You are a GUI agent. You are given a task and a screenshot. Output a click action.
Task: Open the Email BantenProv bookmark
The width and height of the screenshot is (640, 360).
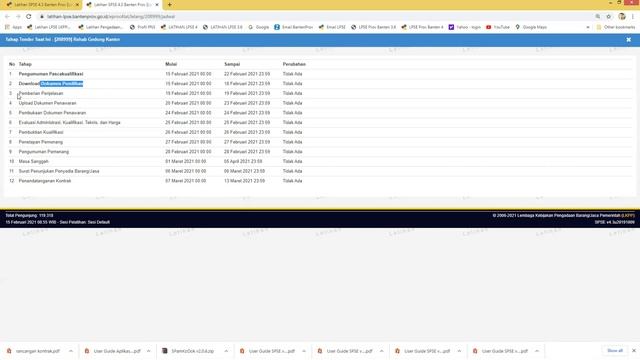click(293, 27)
